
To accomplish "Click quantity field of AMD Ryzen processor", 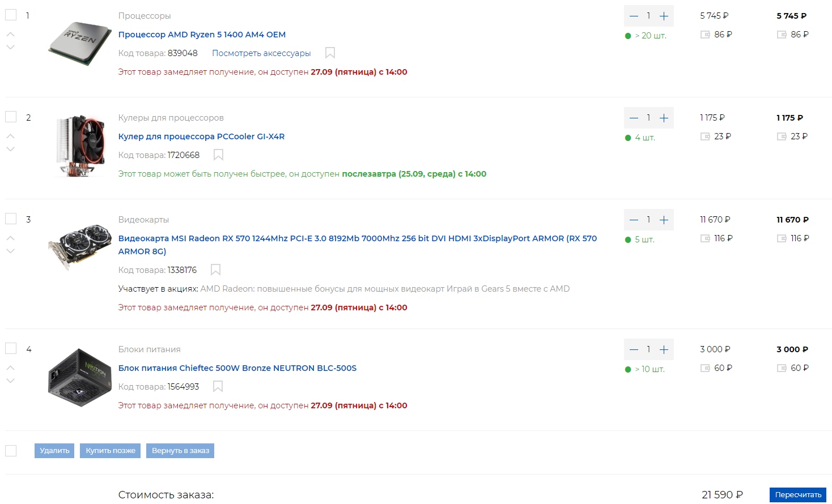I will pyautogui.click(x=648, y=16).
